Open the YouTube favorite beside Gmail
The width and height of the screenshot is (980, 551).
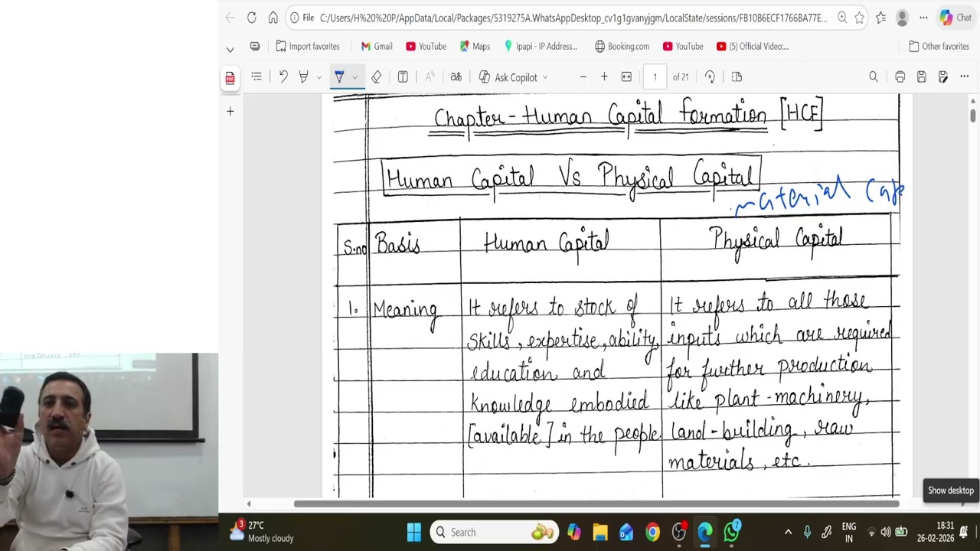[426, 46]
